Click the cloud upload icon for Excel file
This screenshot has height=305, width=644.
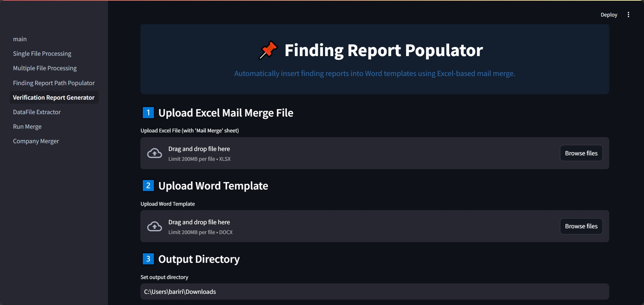coord(155,153)
